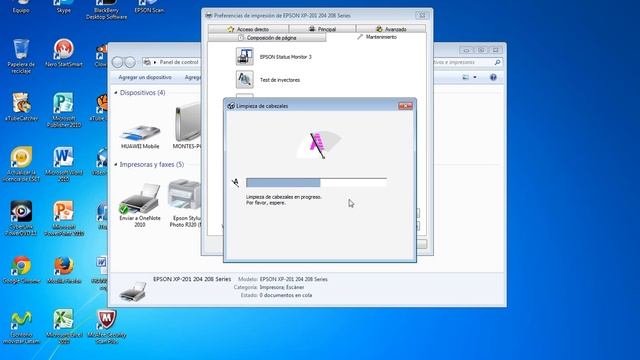Launch Google Chrome from the desktop
Screen dimensions: 640x360
[21, 269]
